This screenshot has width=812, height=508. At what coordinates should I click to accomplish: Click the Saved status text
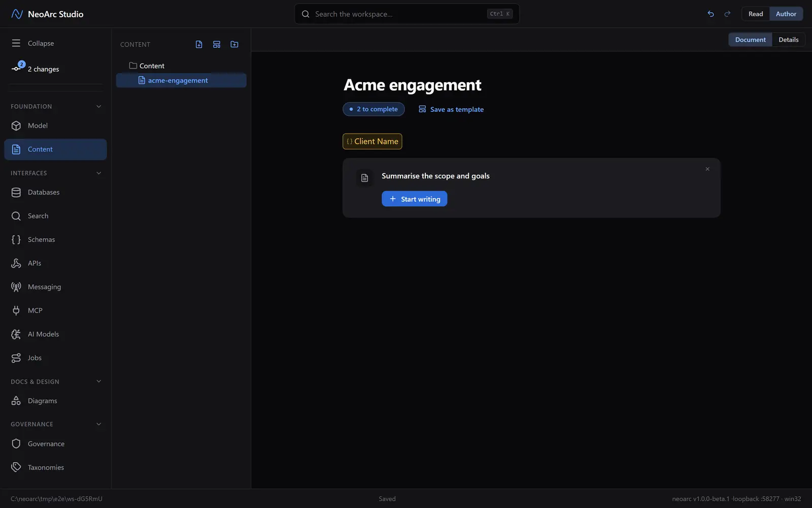(387, 499)
